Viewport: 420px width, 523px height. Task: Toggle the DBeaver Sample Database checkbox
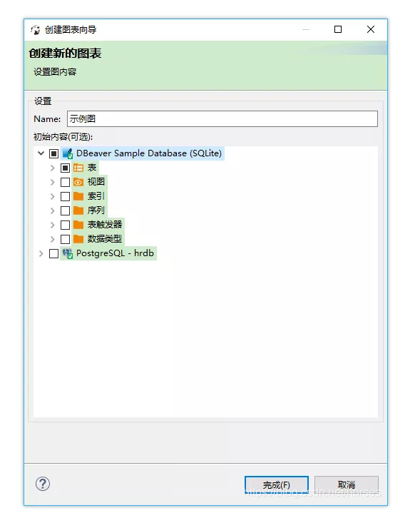click(53, 153)
